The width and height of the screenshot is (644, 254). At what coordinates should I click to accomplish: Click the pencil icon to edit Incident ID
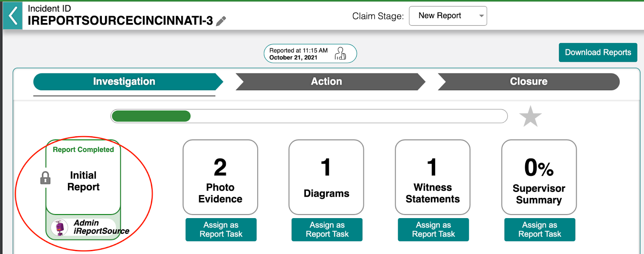[x=221, y=21]
